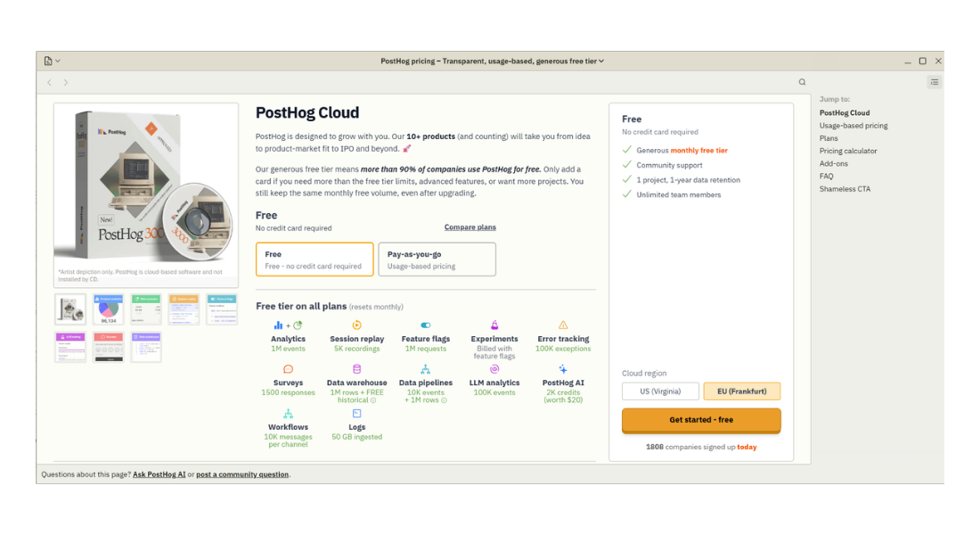This screenshot has height=535, width=980.
Task: Click the Feature flags toggle icon
Action: click(426, 325)
